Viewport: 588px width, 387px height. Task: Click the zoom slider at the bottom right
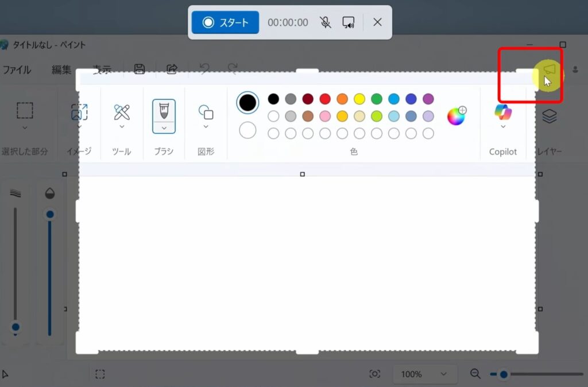click(x=504, y=373)
